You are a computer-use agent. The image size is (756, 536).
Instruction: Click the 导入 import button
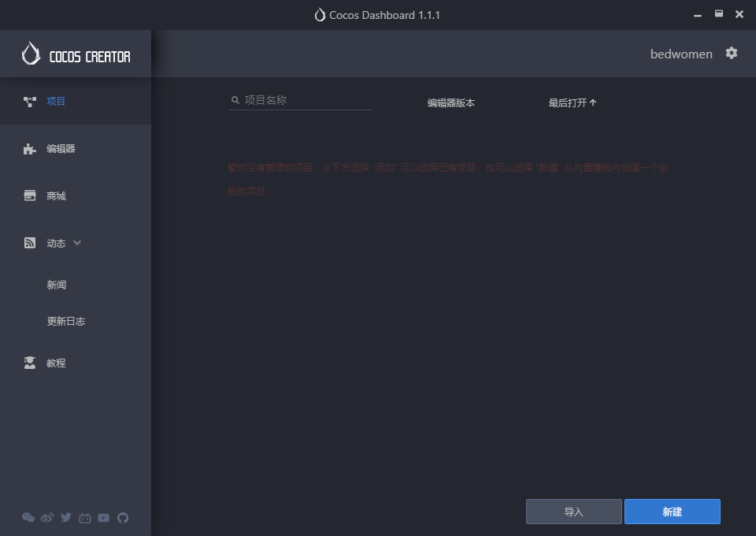click(574, 512)
